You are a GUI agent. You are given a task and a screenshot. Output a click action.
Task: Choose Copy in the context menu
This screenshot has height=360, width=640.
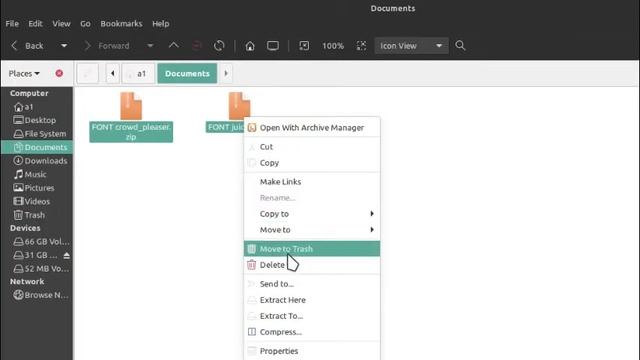click(312, 163)
